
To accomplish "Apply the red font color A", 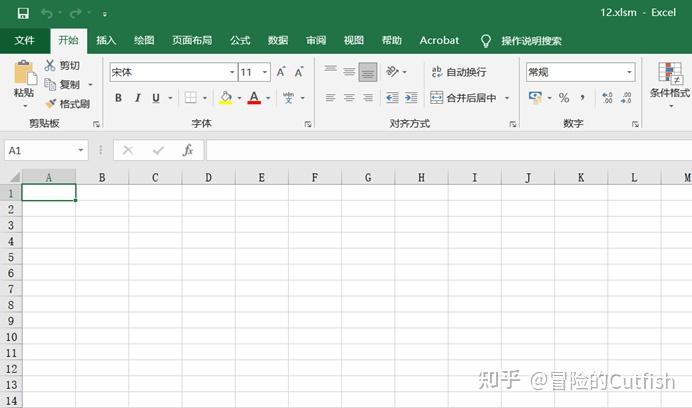I will (254, 98).
